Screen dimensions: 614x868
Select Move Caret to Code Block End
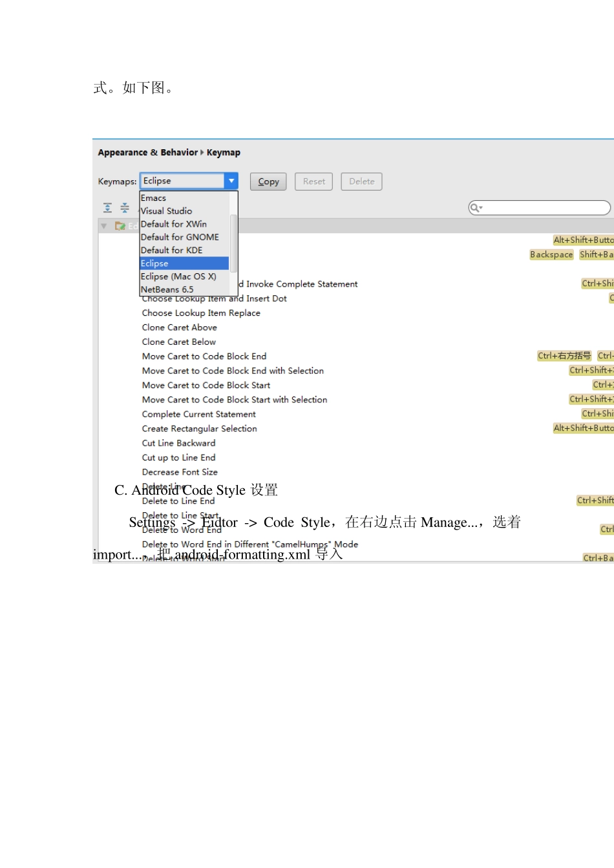tap(204, 356)
